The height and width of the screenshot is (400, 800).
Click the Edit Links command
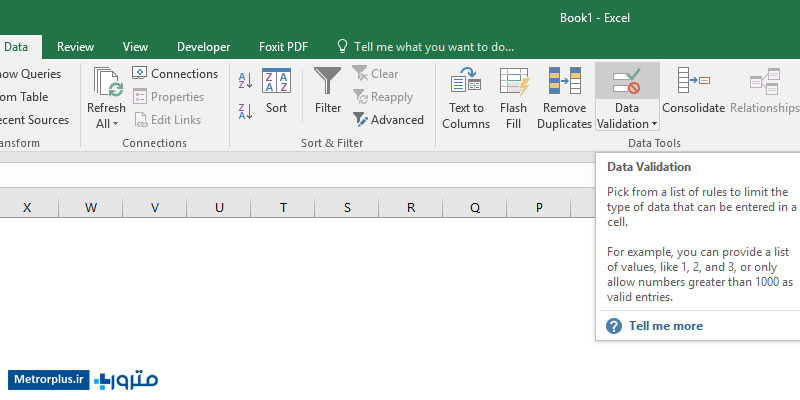(167, 120)
